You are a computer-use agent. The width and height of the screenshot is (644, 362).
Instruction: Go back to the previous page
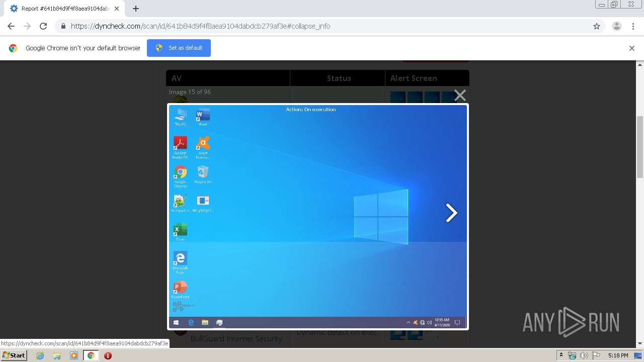11,26
